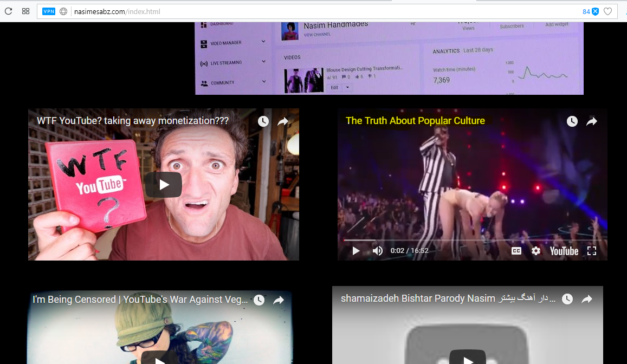Click Watch Later on shamaizadeh Parody video
Viewport: 627px width, 364px height.
tap(567, 299)
